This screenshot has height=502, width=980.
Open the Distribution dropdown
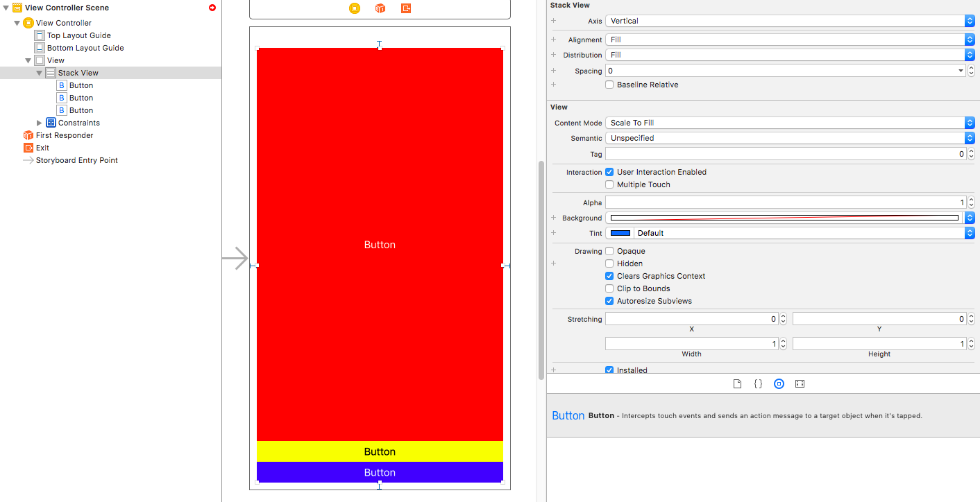[790, 55]
